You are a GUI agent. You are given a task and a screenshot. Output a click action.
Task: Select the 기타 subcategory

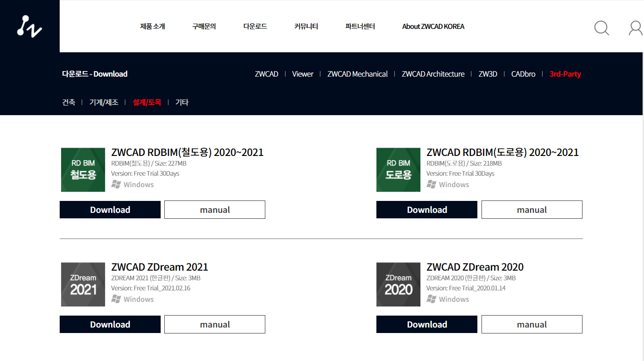tap(182, 102)
